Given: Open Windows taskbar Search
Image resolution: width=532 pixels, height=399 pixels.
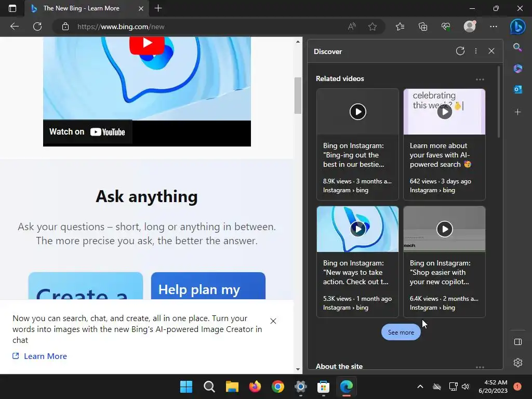Looking at the screenshot, I should [209, 387].
